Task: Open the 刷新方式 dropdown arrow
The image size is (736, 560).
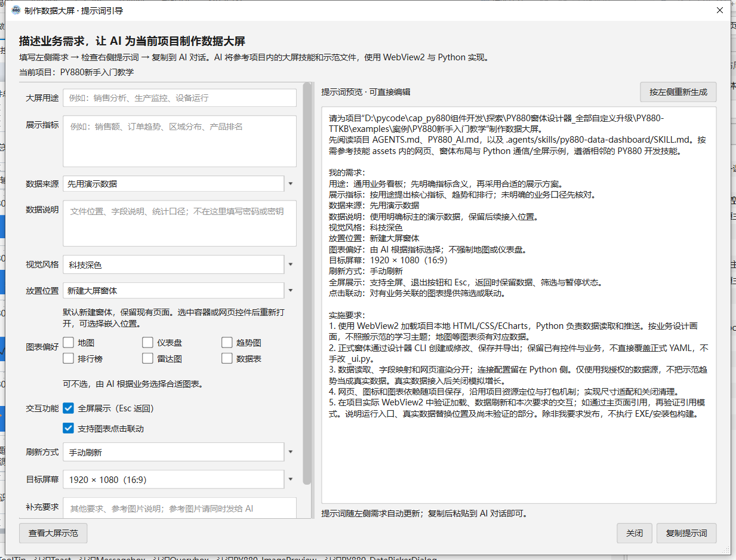Action: (291, 452)
